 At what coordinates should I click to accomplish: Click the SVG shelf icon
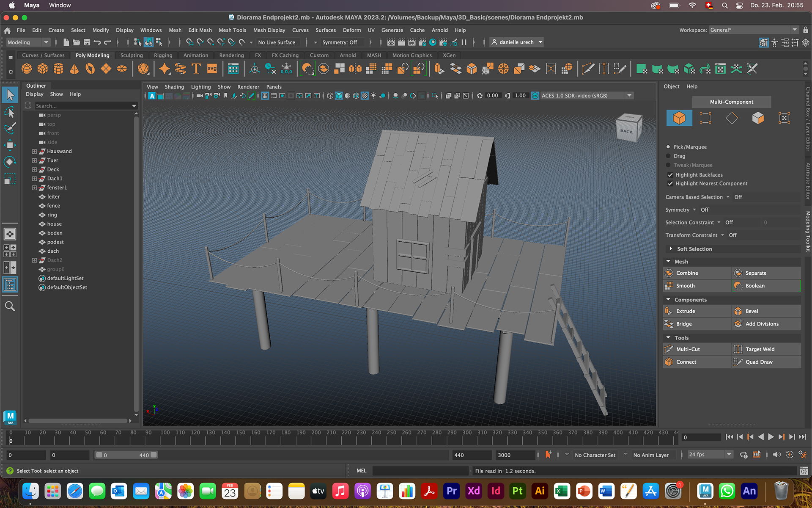[212, 69]
